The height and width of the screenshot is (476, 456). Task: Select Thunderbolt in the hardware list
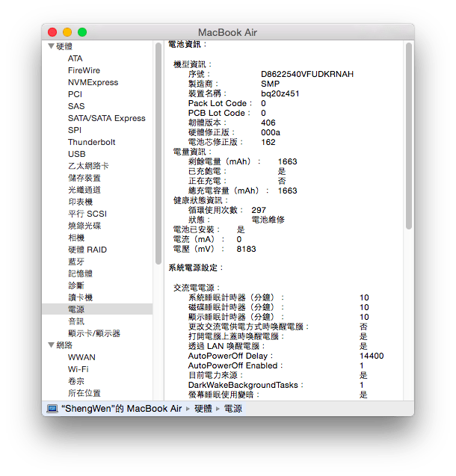coord(91,142)
